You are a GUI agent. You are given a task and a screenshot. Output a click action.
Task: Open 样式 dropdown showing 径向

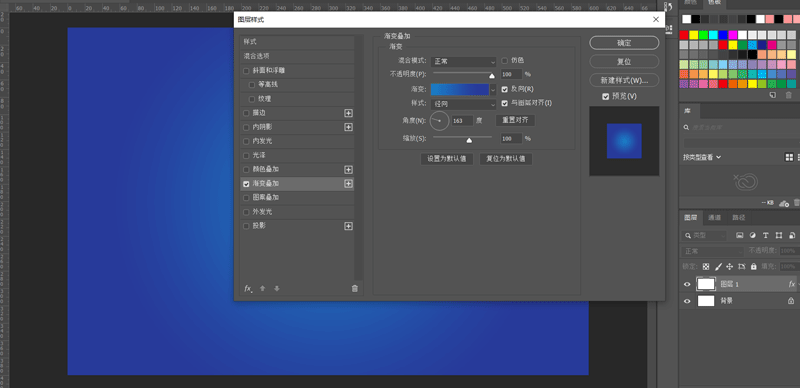click(463, 104)
